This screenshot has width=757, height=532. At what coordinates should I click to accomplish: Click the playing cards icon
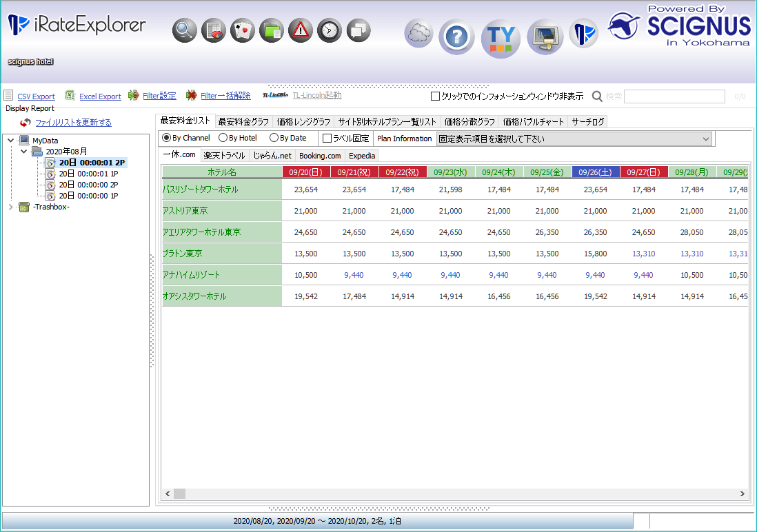(x=243, y=30)
